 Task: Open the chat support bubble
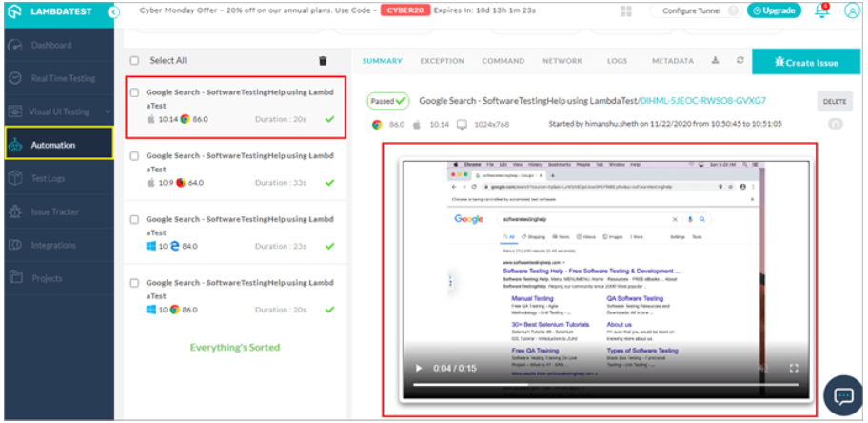coord(843,395)
